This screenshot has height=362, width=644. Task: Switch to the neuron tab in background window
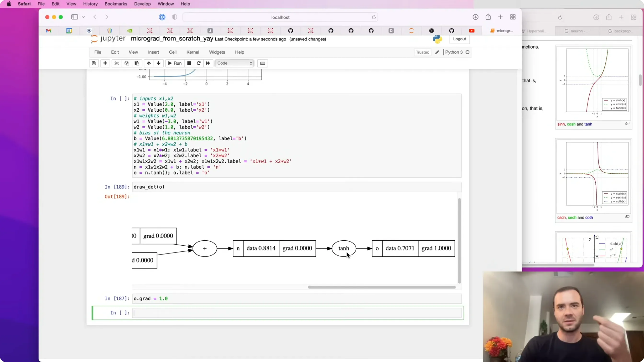click(x=577, y=31)
